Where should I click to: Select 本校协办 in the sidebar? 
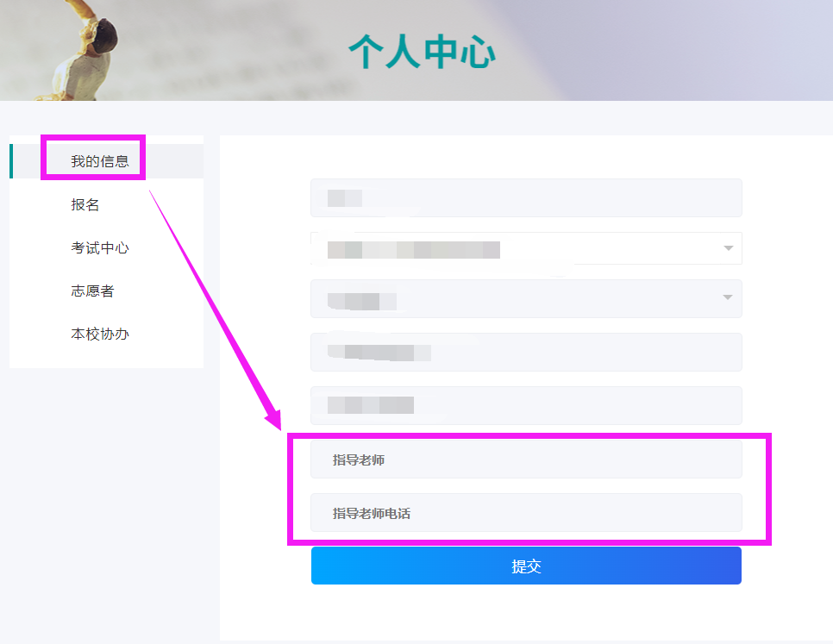(100, 334)
